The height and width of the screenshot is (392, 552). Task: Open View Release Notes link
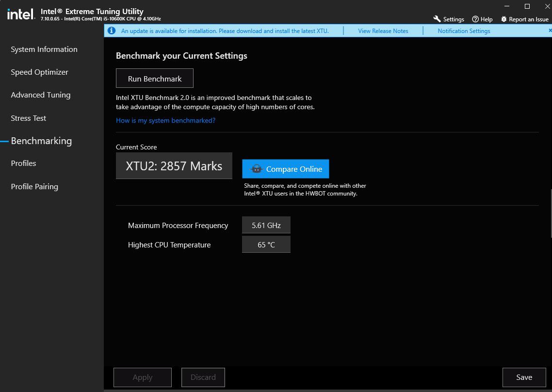[383, 31]
